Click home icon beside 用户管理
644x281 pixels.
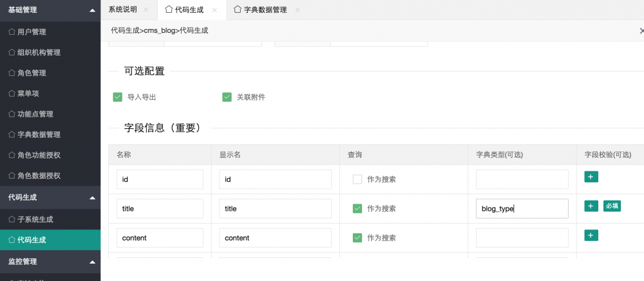[12, 32]
